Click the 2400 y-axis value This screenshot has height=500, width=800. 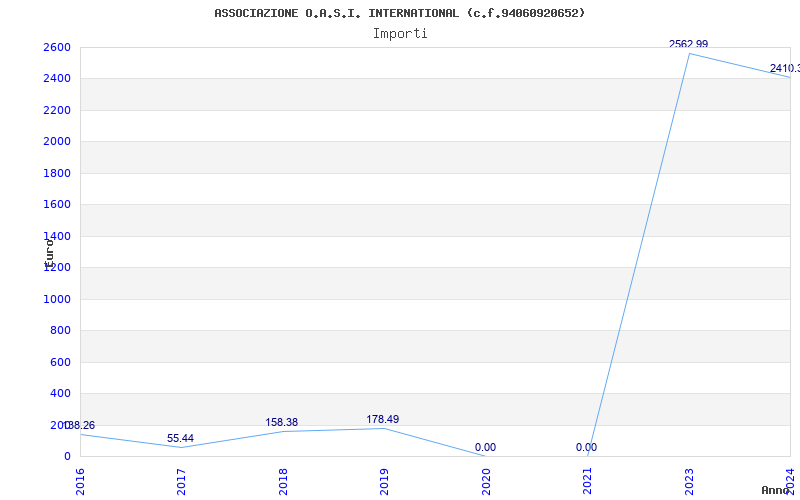(x=57, y=79)
